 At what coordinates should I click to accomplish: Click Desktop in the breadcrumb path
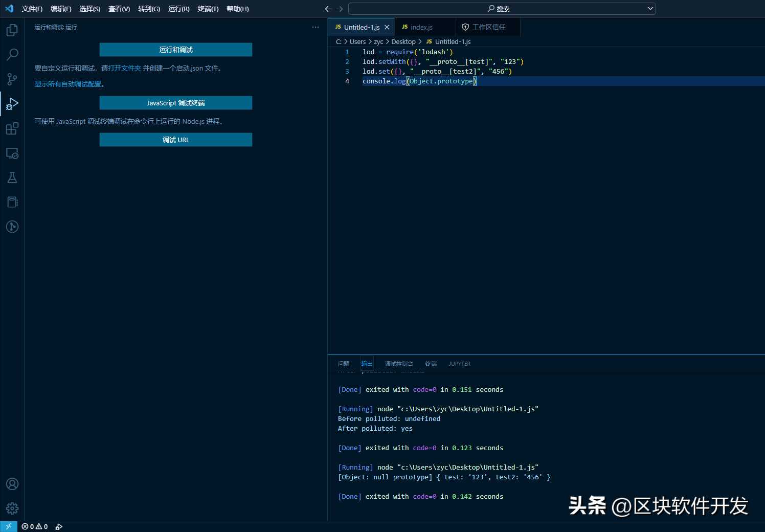pyautogui.click(x=403, y=41)
